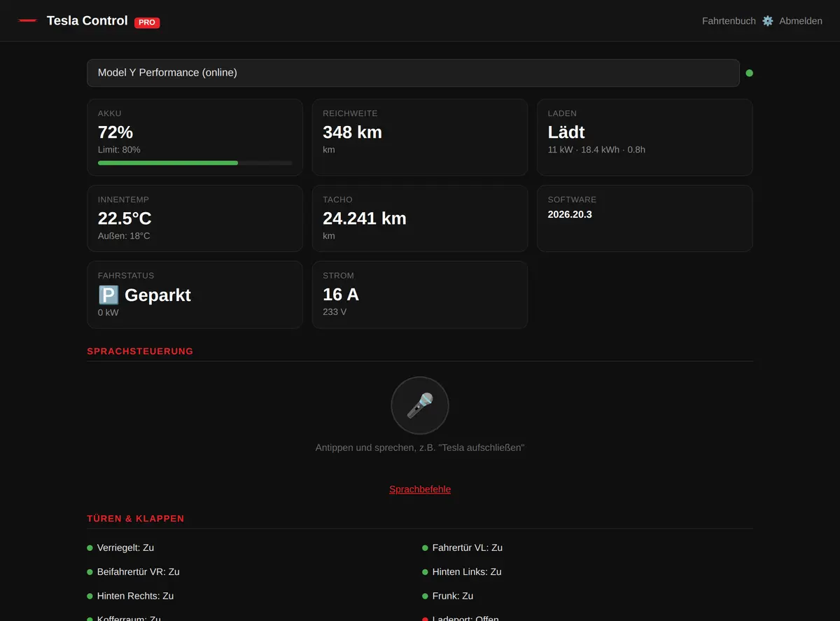Image resolution: width=840 pixels, height=621 pixels.
Task: Click the 24.241 km Tacho value
Action: (x=365, y=218)
